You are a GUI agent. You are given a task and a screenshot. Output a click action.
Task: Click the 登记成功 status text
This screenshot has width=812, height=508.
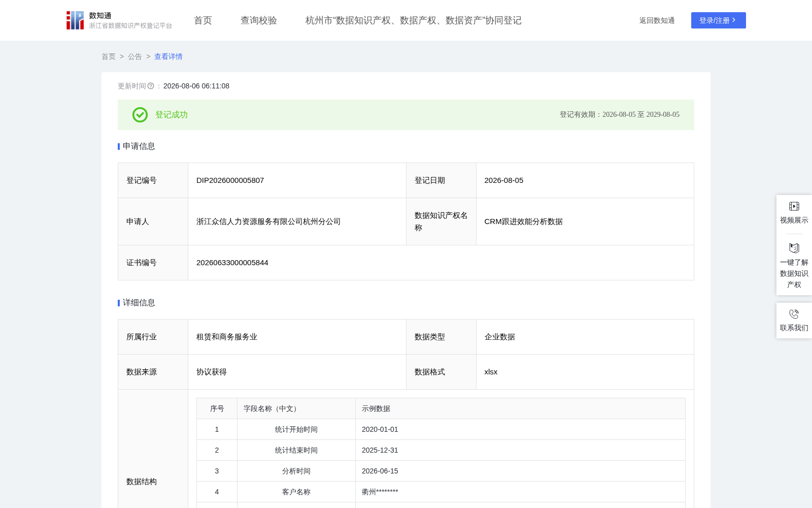(172, 115)
